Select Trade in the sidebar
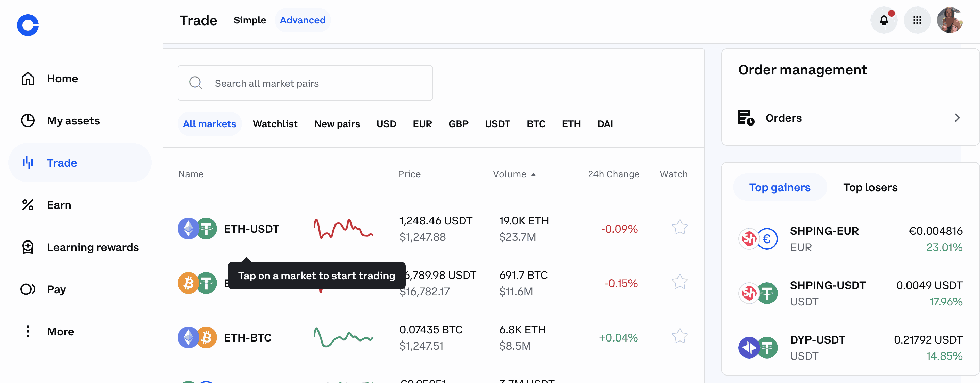Screen dimensions: 980x383 click(x=80, y=163)
